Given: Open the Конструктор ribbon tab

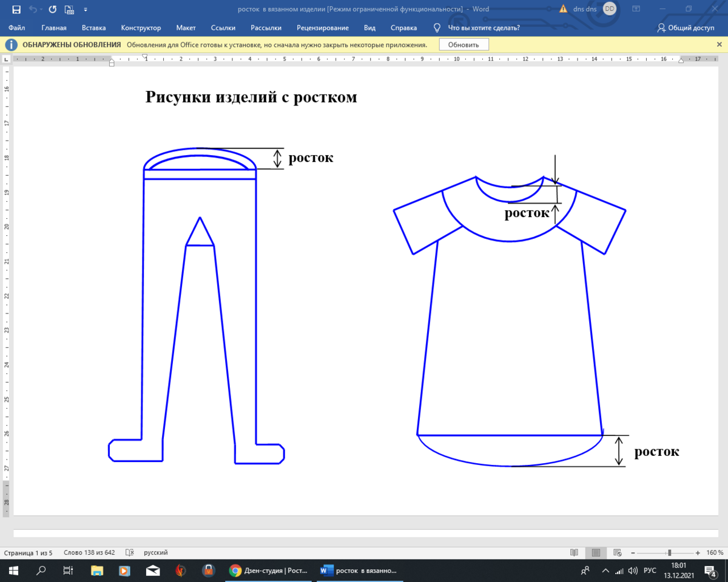Looking at the screenshot, I should [141, 28].
